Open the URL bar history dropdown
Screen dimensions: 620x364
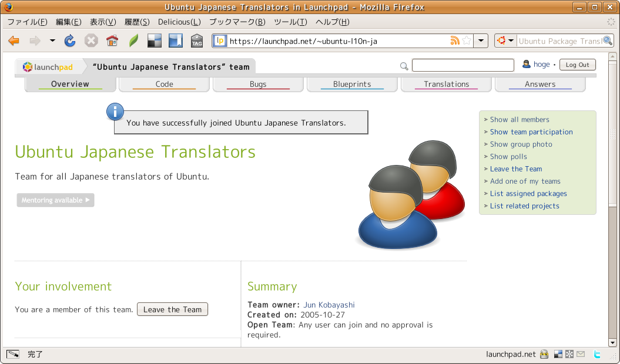[481, 41]
